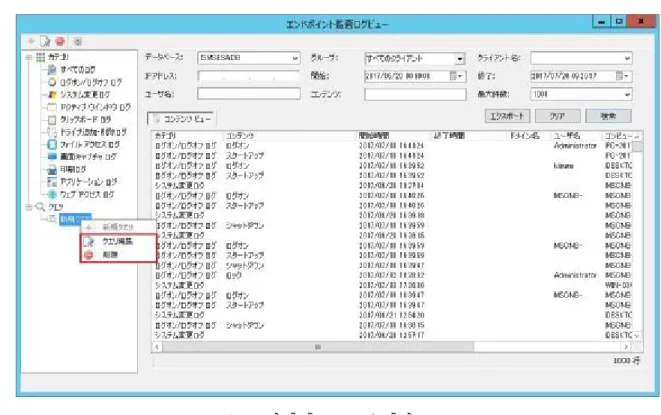Select システム変更ログ in the tree
The height and width of the screenshot is (415, 661).
point(85,94)
